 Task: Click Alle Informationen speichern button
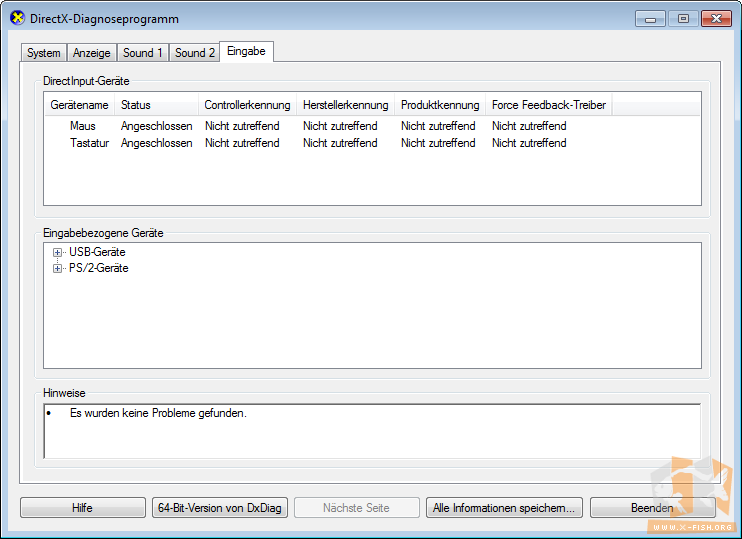click(504, 508)
